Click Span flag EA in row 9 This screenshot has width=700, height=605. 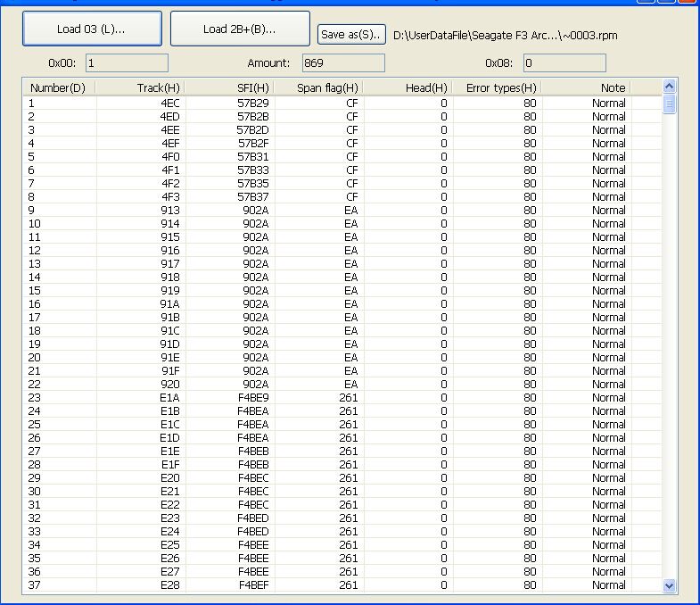(x=351, y=211)
